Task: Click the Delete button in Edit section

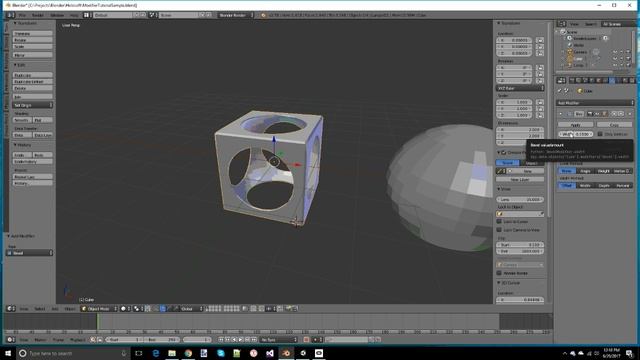Action: coord(33,88)
